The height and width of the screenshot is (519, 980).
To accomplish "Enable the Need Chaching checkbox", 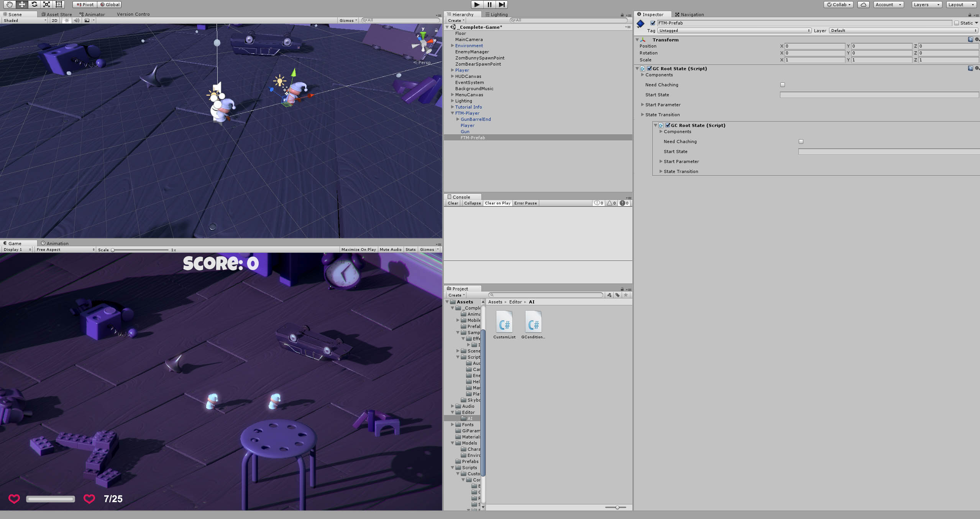I will click(782, 84).
